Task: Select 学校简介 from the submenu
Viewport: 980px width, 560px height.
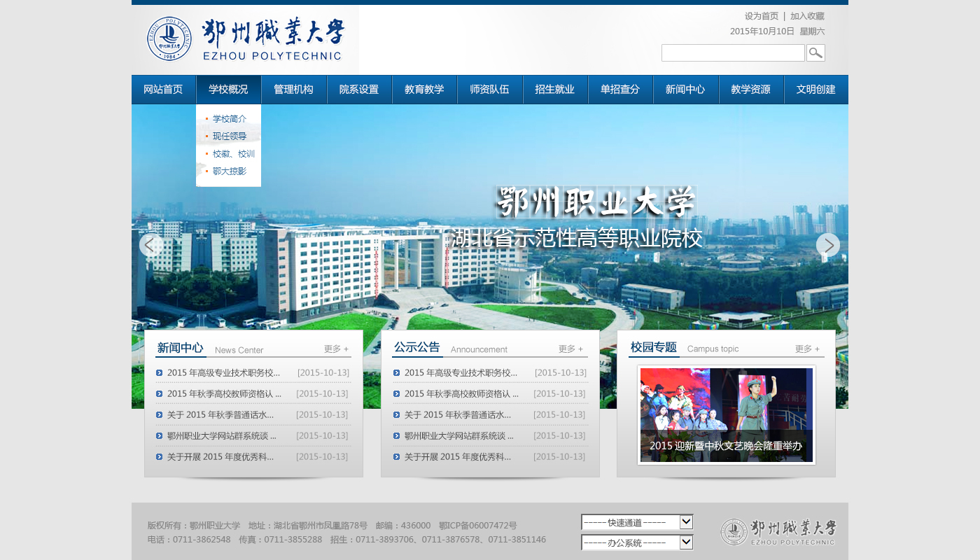Action: [x=229, y=119]
